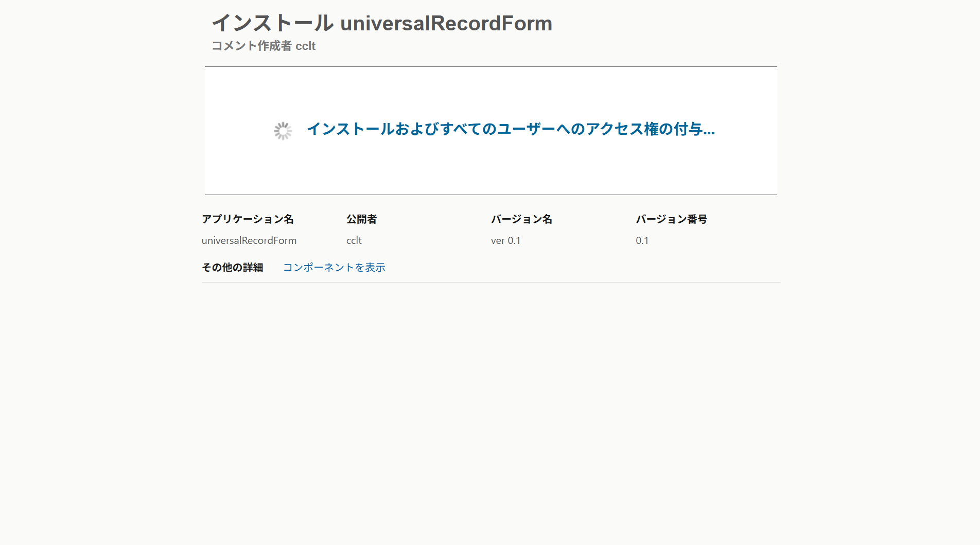Click the divider line above the status panel
Screen dimensions: 980x545
point(491,66)
